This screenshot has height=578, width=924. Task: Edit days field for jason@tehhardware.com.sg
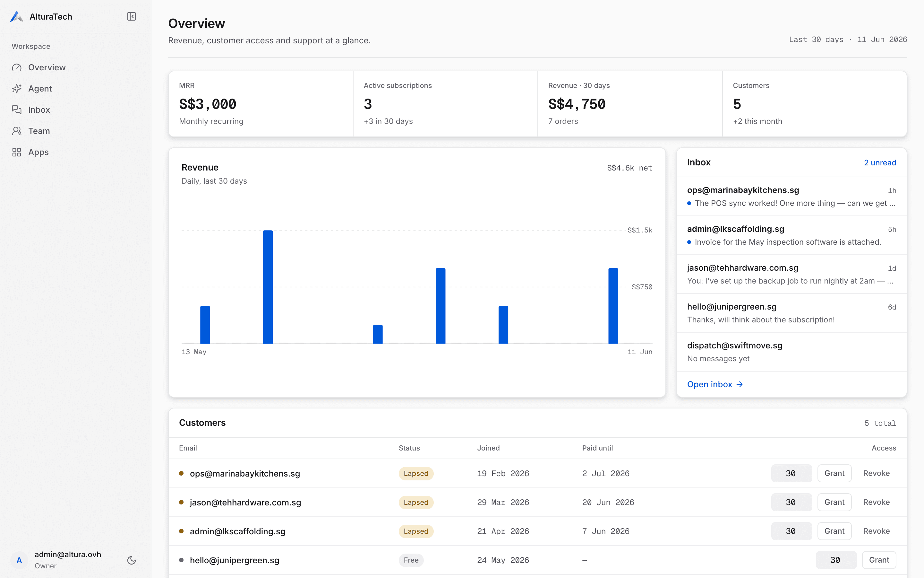[x=791, y=502]
